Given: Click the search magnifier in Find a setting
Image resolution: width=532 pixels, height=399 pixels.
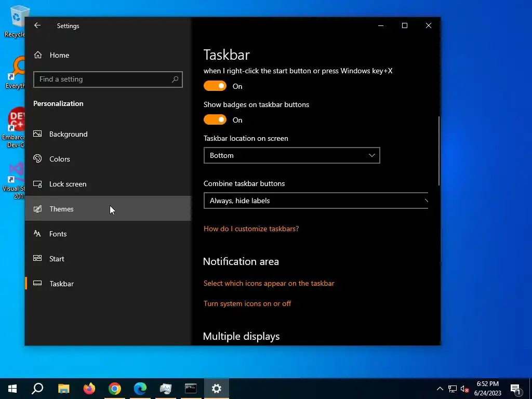Looking at the screenshot, I should coord(175,79).
